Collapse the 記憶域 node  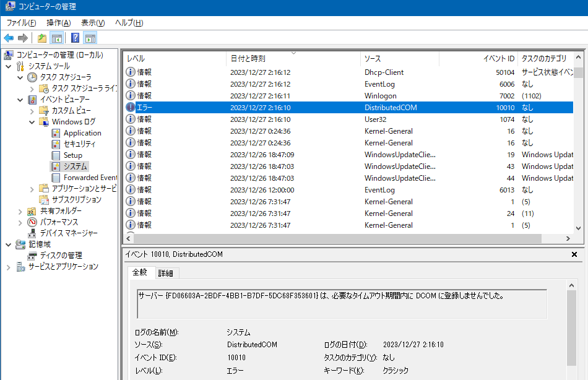(9, 244)
